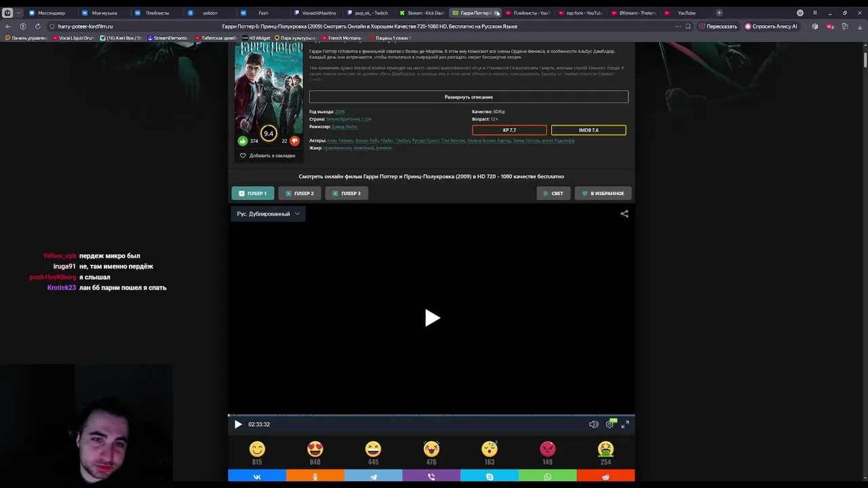Go back with the browser back arrow
Image resolution: width=868 pixels, height=488 pixels.
(8, 26)
